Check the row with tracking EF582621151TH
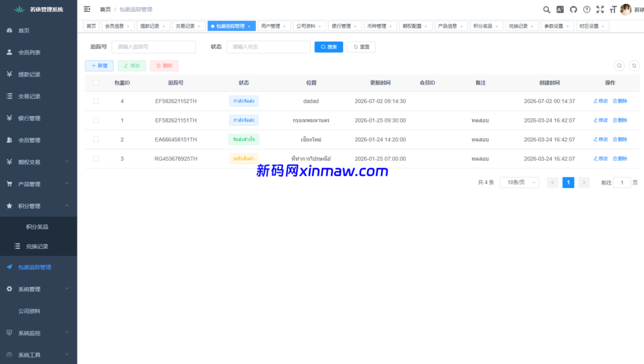Image resolution: width=644 pixels, height=364 pixels. point(96,120)
